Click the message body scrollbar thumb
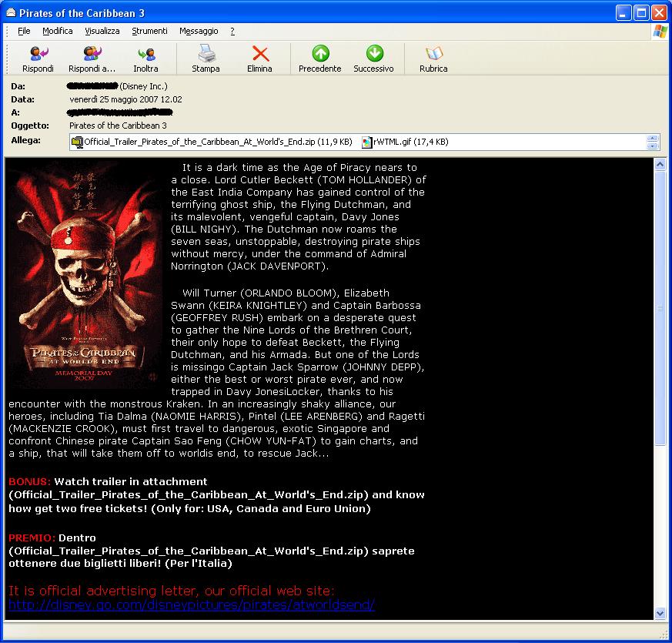Screen dimensions: 672x643 (x=660, y=308)
